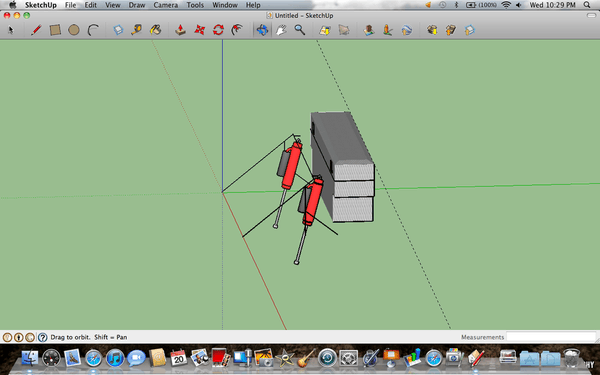The height and width of the screenshot is (375, 600).
Task: Choose the Offset tool
Action: [x=237, y=30]
